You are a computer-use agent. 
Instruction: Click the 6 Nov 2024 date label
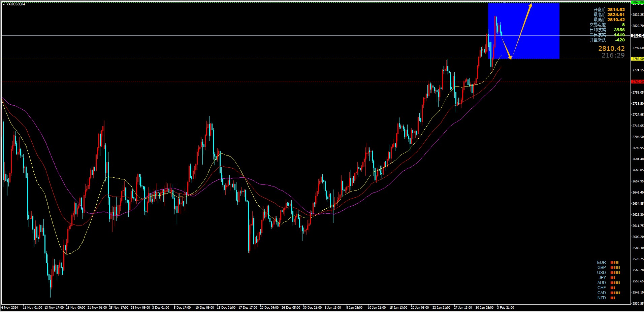coord(10,308)
